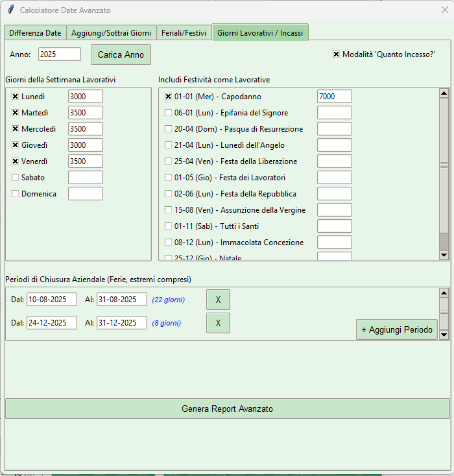Select the Feriali/Festivi tab

click(x=184, y=32)
